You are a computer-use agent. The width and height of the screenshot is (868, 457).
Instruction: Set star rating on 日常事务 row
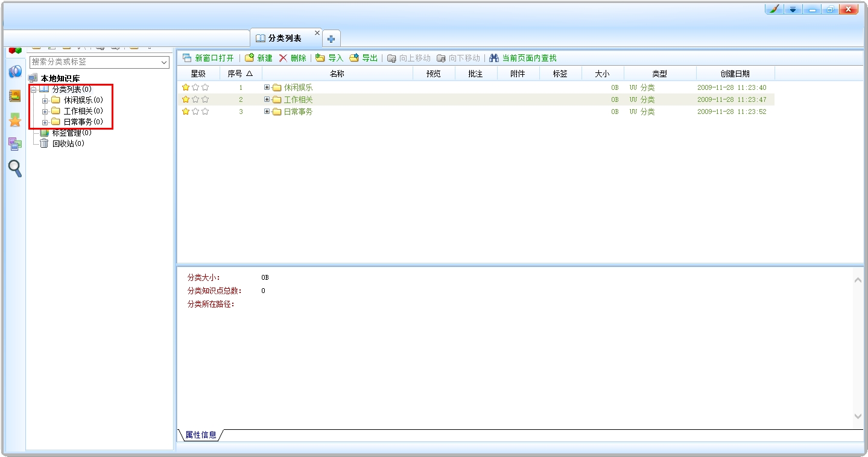pos(195,112)
